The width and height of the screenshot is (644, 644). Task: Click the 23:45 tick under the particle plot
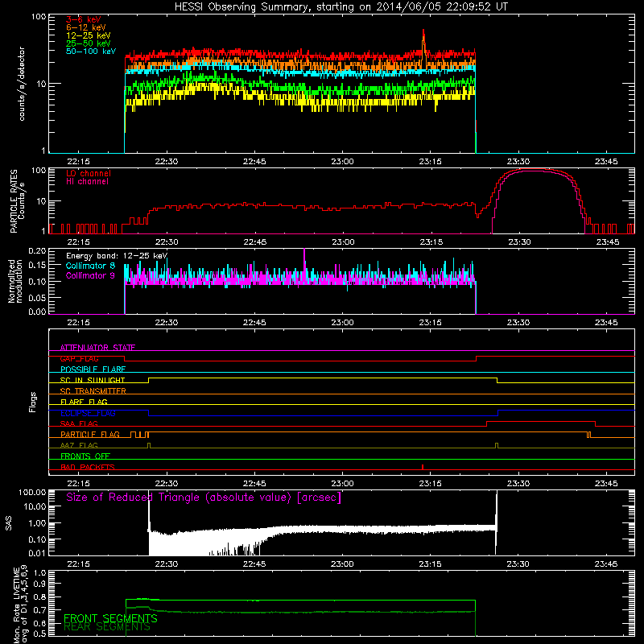607,242
